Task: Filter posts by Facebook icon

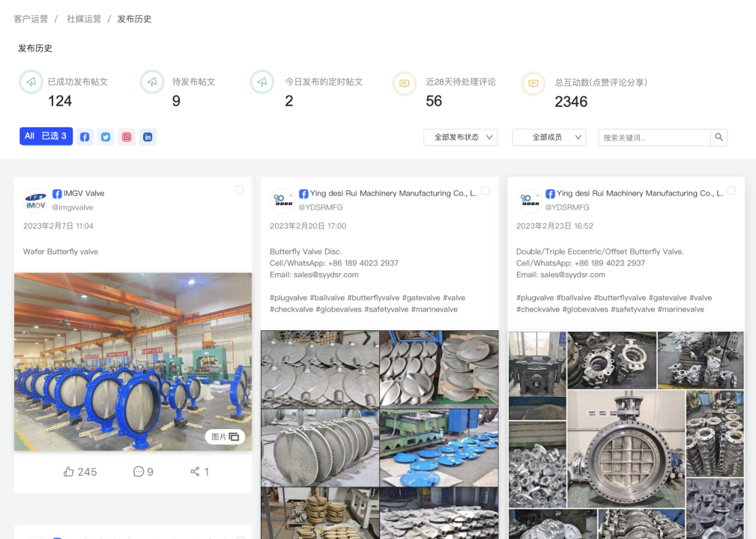Action: (x=85, y=137)
